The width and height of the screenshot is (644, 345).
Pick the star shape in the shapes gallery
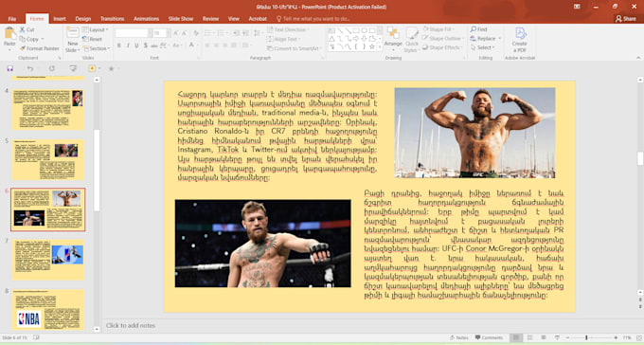(x=372, y=46)
